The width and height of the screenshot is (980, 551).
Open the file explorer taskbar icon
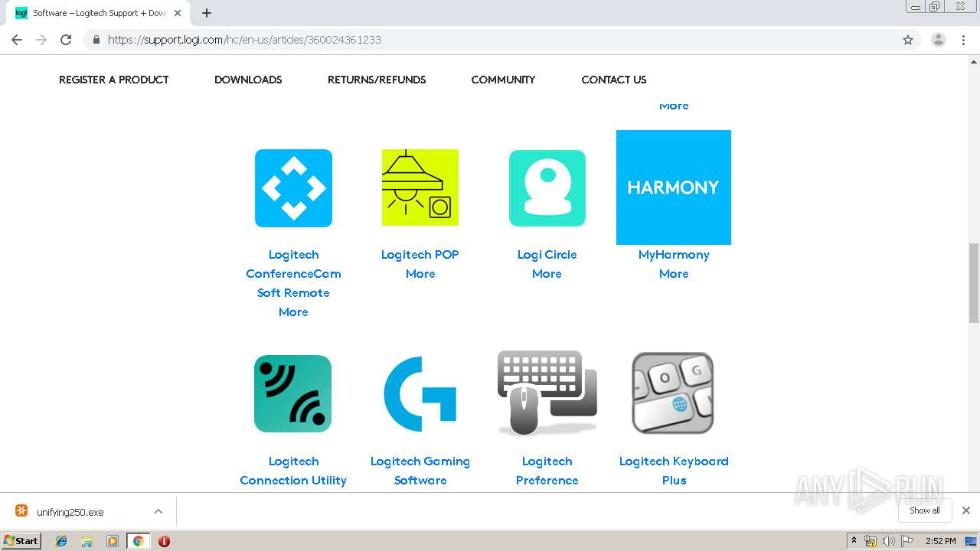(87, 541)
